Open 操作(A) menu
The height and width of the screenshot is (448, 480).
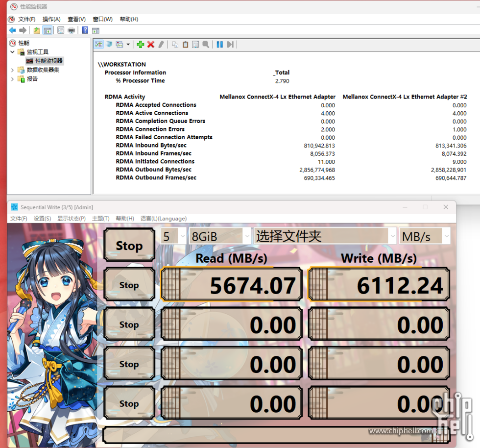pos(51,19)
